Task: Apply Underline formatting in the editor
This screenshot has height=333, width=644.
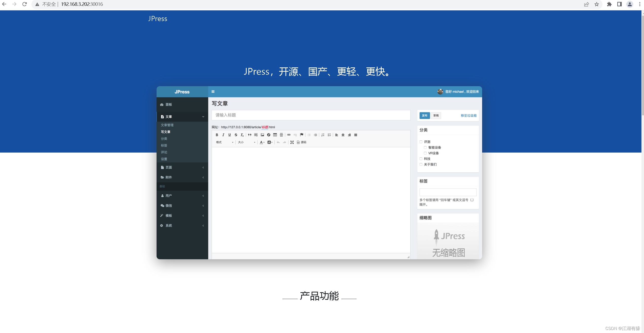Action: [x=230, y=135]
